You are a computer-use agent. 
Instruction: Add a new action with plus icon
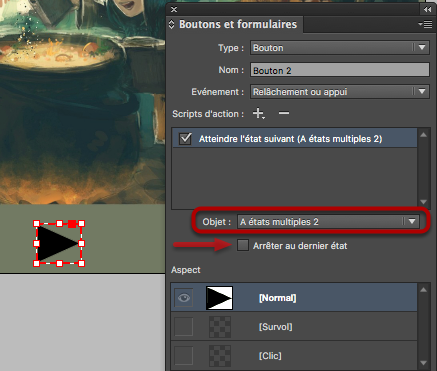coord(259,113)
